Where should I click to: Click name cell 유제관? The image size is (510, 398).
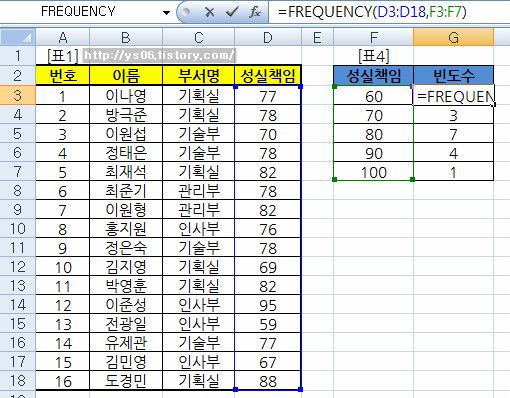point(126,343)
